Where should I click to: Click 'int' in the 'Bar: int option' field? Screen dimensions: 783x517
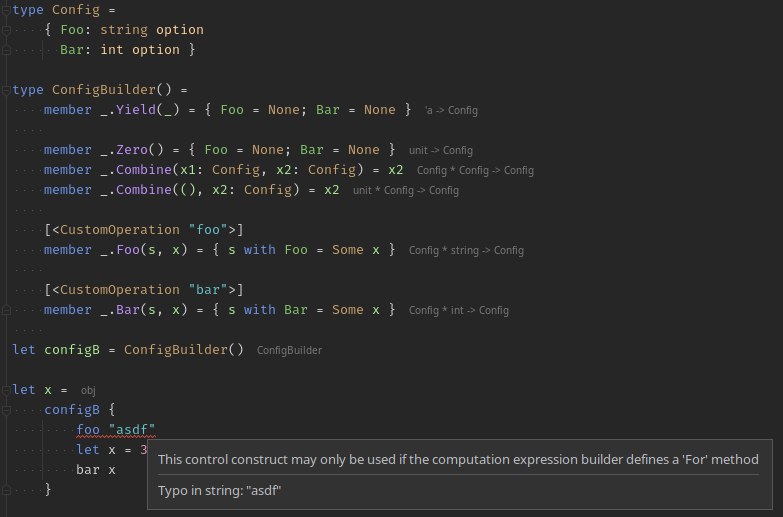(x=112, y=50)
